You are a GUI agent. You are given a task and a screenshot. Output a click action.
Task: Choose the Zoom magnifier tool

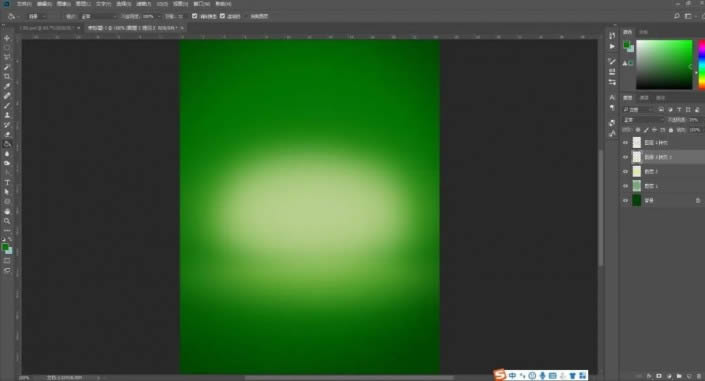point(7,221)
